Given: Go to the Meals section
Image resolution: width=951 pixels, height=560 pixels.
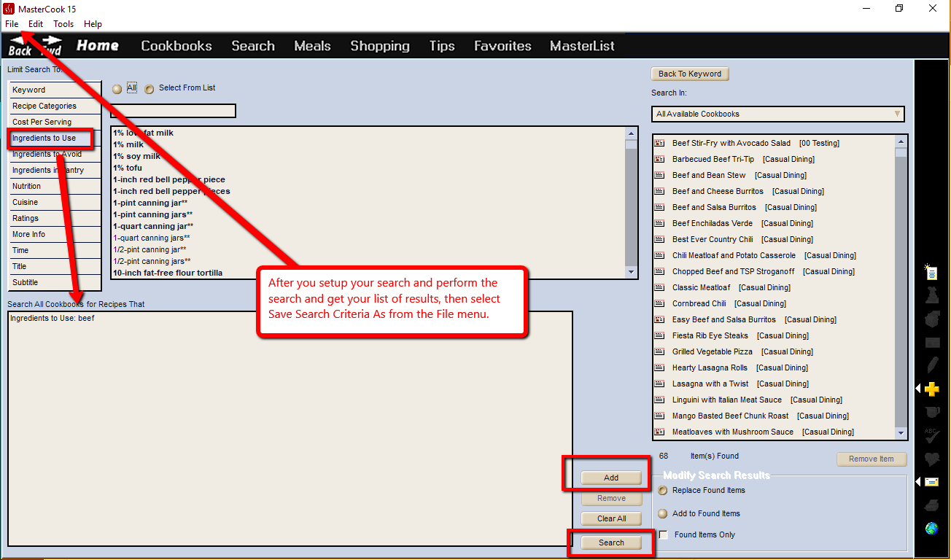Looking at the screenshot, I should click(x=312, y=46).
